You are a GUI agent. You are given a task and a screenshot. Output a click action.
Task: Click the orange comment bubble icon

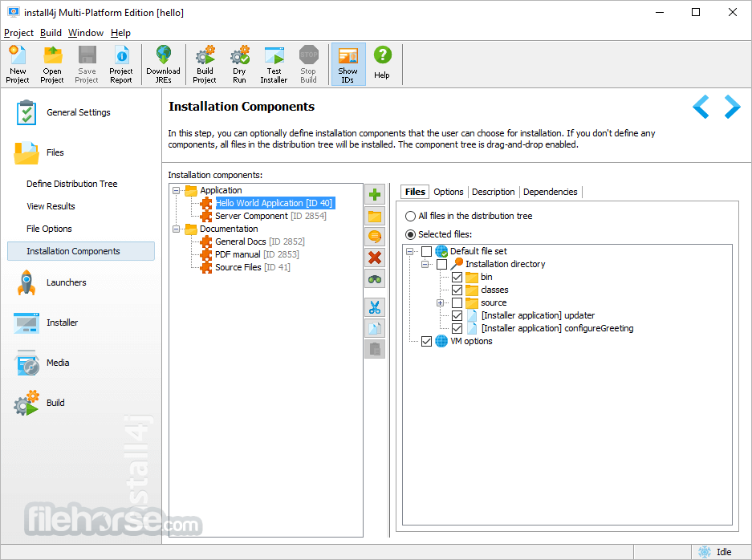click(x=375, y=237)
